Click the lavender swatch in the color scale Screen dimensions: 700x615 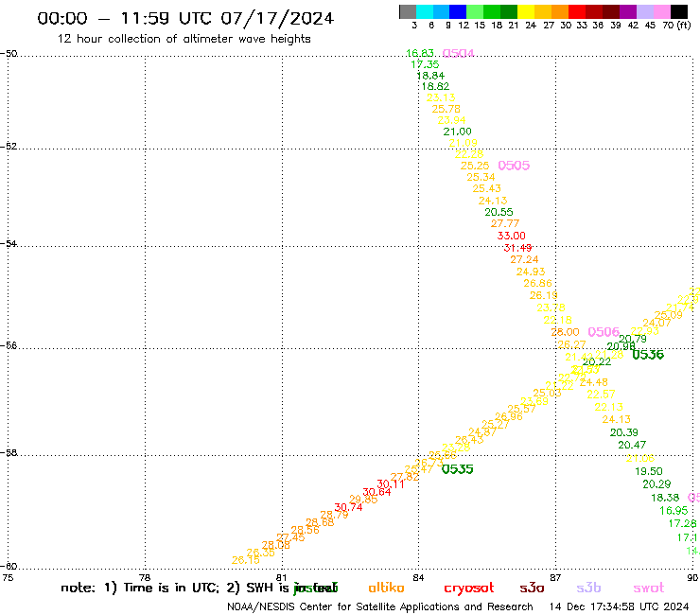pos(644,11)
